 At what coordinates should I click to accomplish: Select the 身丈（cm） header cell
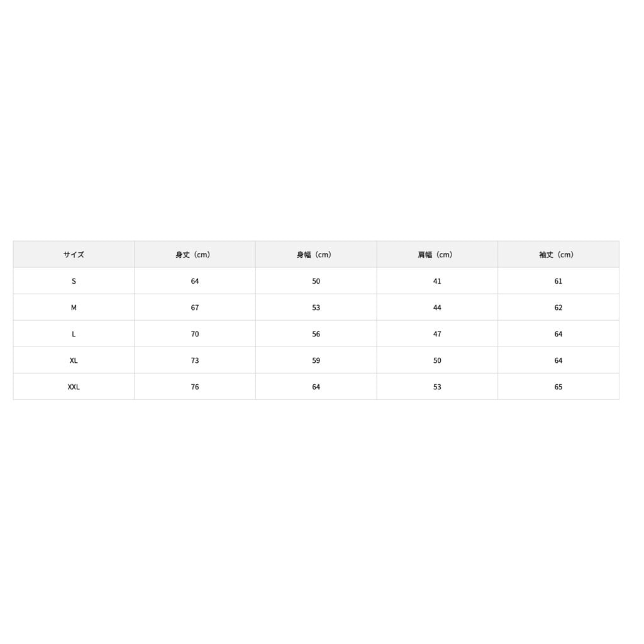pos(194,255)
